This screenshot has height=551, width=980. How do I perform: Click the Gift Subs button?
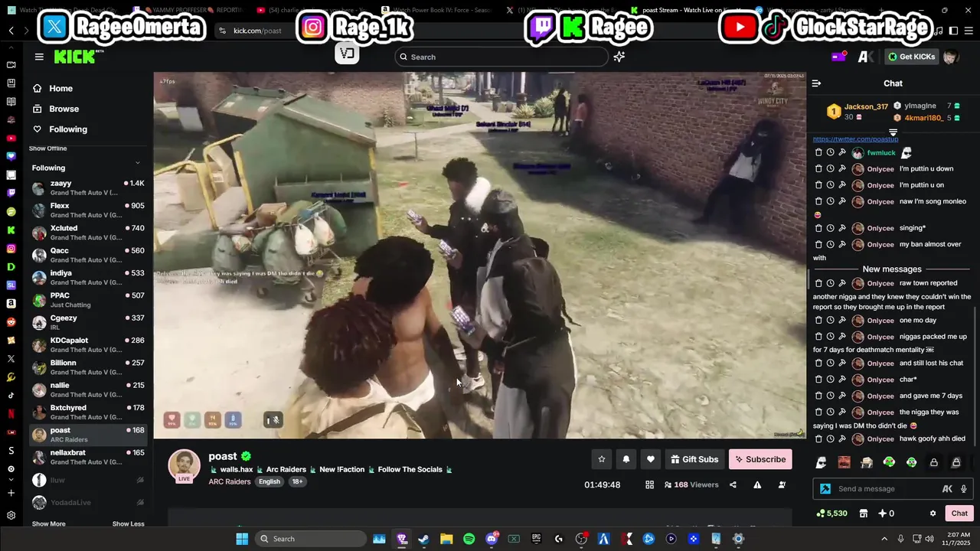(x=694, y=459)
